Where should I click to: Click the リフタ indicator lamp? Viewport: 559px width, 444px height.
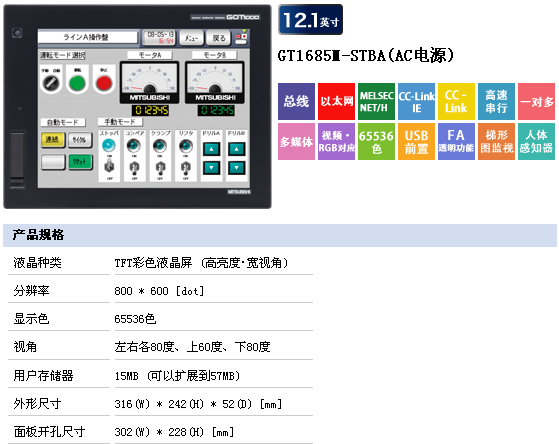[186, 145]
